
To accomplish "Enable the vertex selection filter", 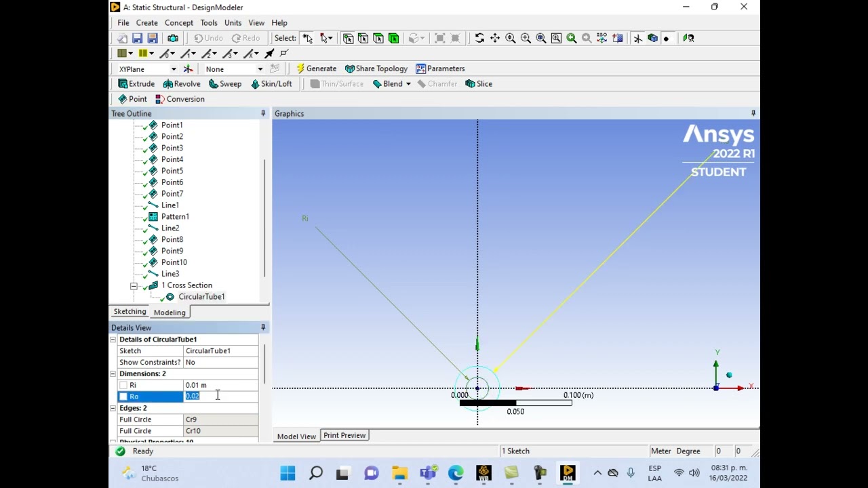I will click(348, 39).
